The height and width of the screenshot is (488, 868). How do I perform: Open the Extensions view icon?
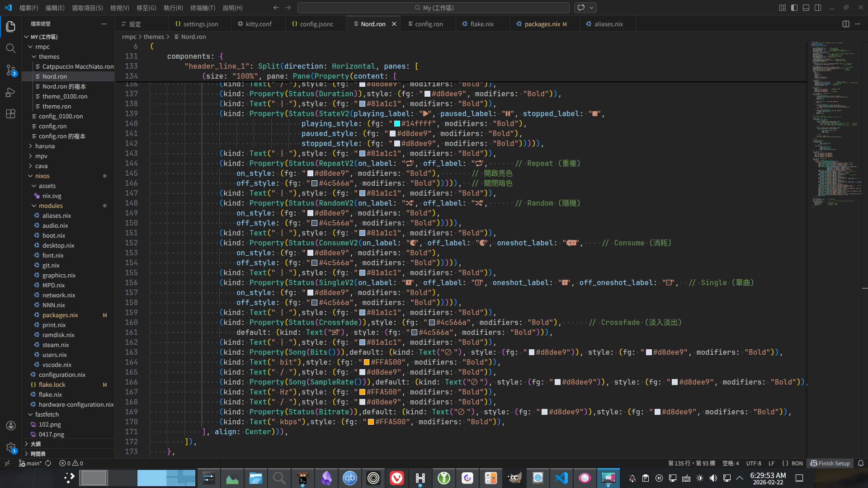pos(11,114)
